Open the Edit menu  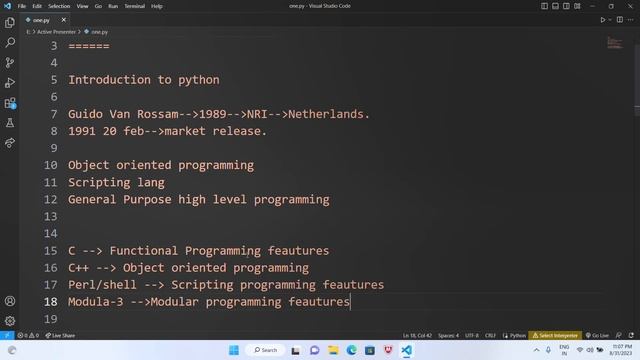coord(37,6)
